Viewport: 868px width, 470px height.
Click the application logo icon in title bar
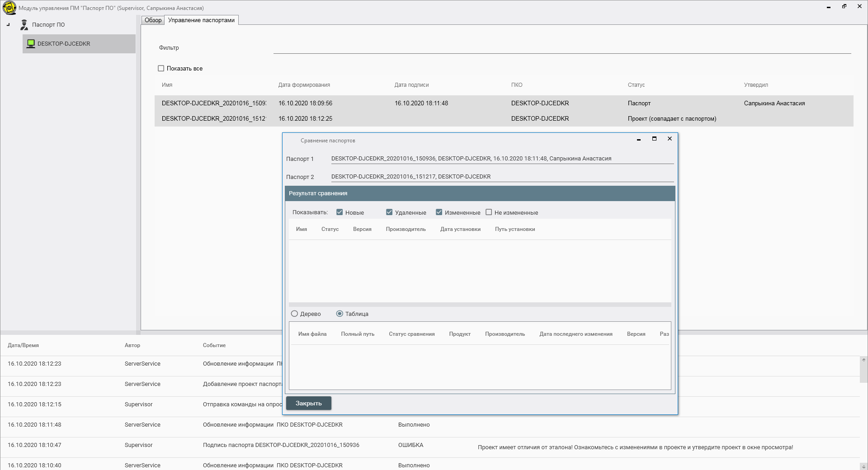(9, 8)
